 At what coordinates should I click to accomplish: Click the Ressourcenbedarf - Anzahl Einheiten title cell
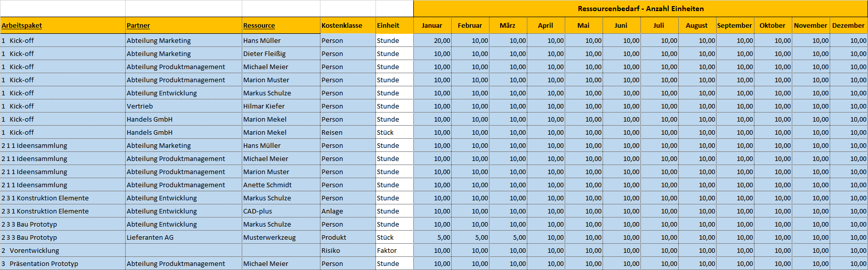[640, 9]
